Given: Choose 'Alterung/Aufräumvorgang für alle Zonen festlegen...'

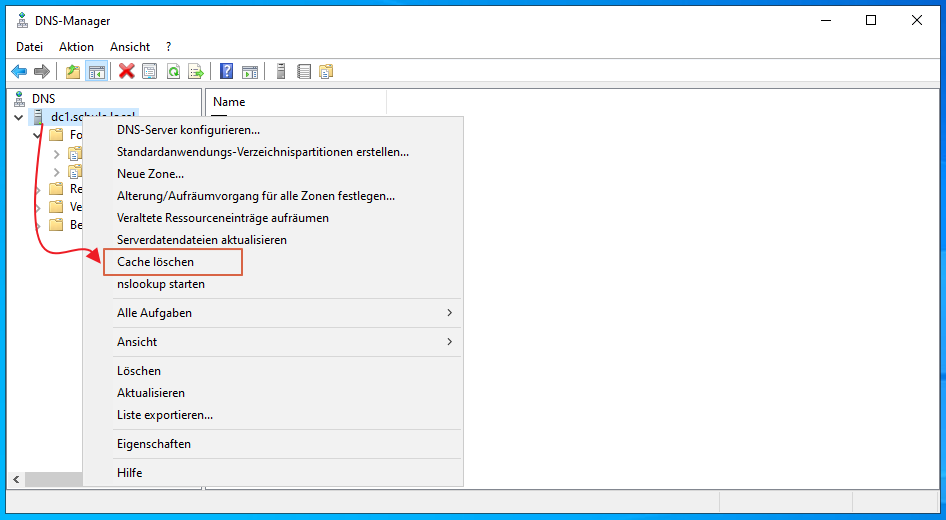Looking at the screenshot, I should tap(273, 196).
